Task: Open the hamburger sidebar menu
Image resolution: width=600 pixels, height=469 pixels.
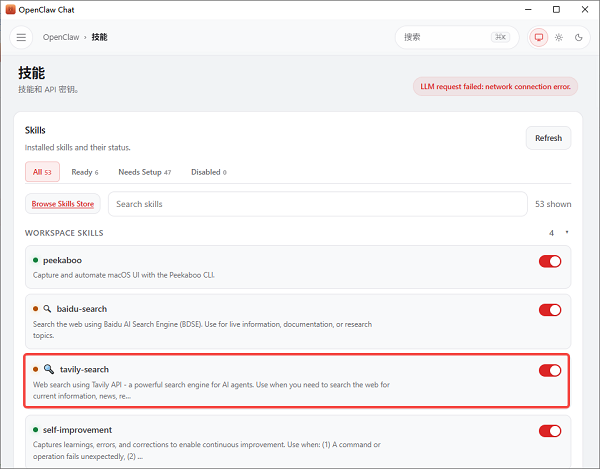Action: tap(21, 37)
